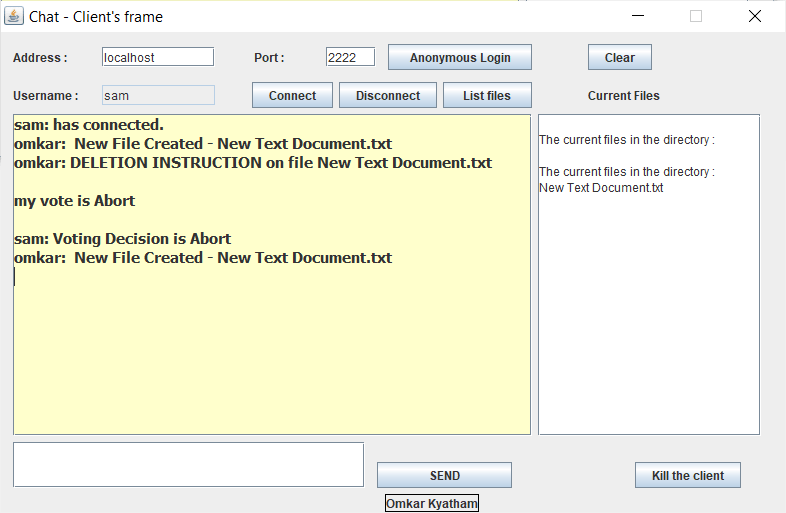Click New Text Document.txt in files panel
The image size is (786, 513).
tap(601, 188)
